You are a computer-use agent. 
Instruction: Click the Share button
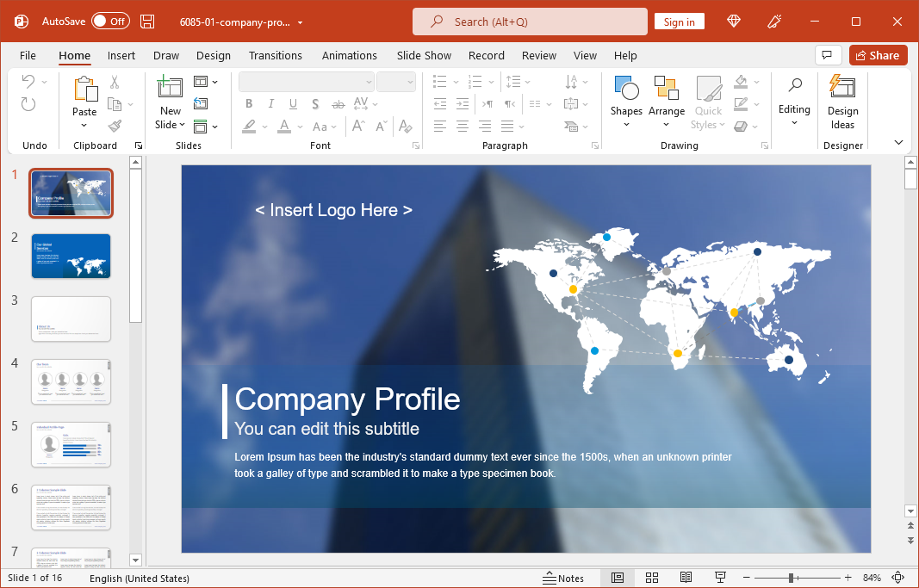tap(878, 55)
